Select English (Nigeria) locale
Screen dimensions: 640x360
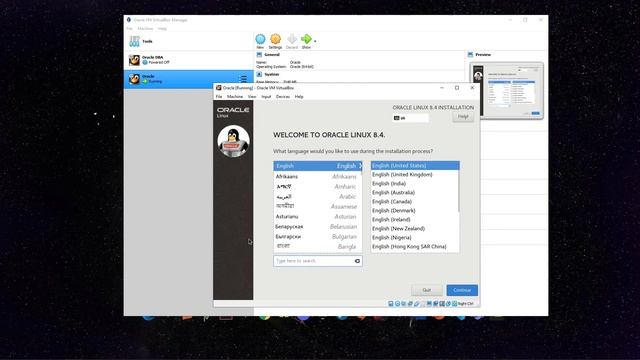coord(414,237)
